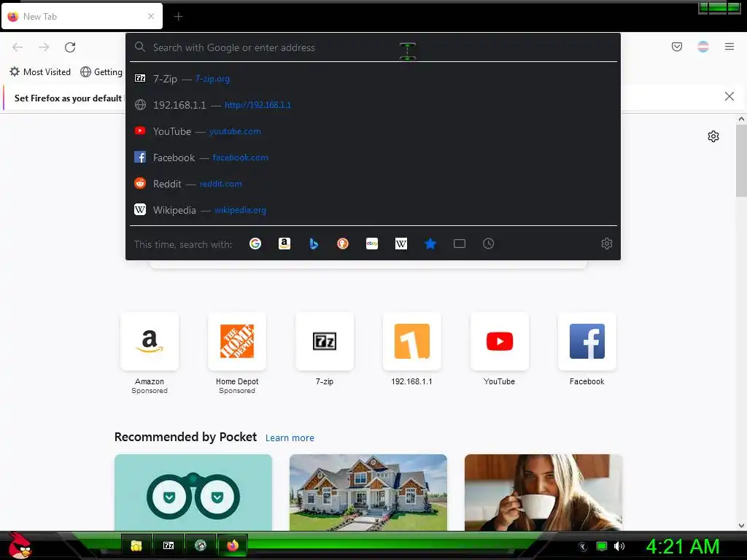
Task: Choose the Facebook suggestion row
Action: click(373, 157)
